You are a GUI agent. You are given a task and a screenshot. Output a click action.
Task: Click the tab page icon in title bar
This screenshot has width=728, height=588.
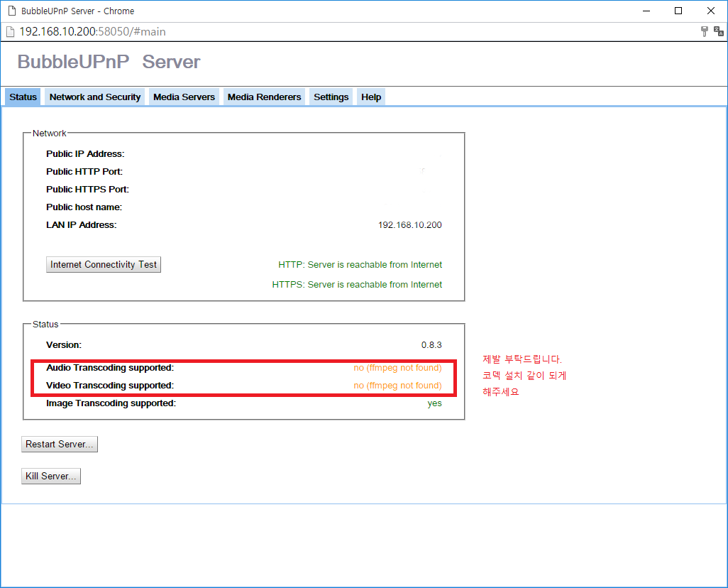click(12, 11)
